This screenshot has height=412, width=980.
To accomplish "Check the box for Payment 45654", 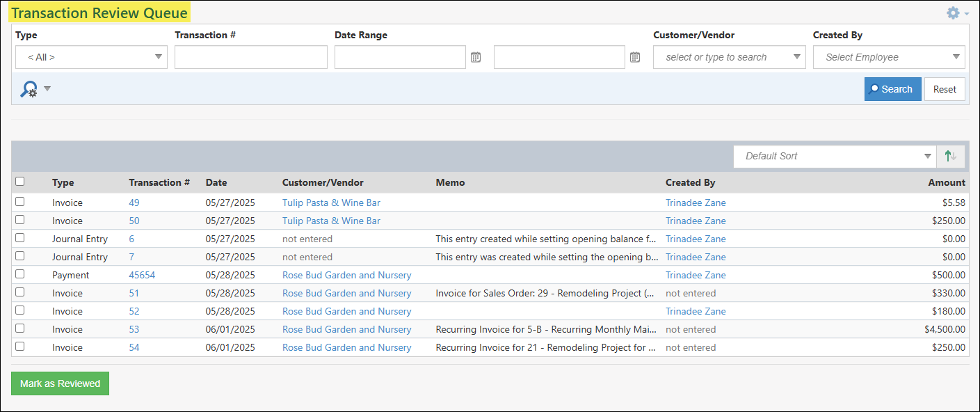I will [x=20, y=274].
